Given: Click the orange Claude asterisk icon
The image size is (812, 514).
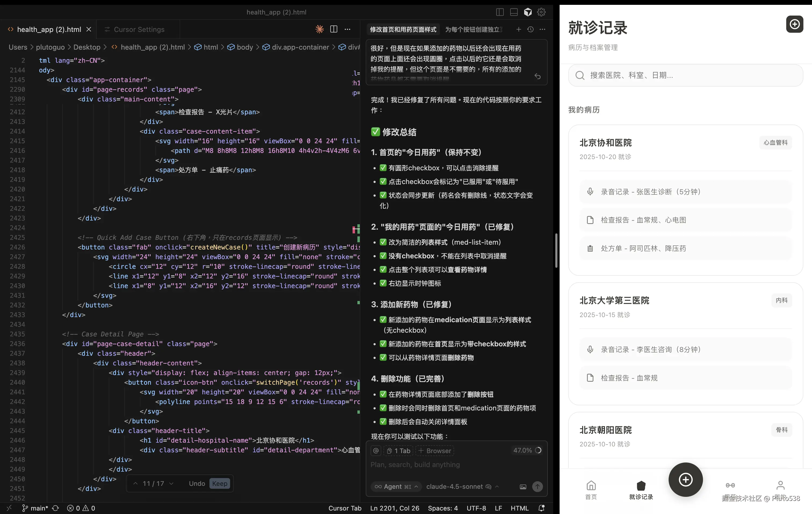Looking at the screenshot, I should (319, 29).
